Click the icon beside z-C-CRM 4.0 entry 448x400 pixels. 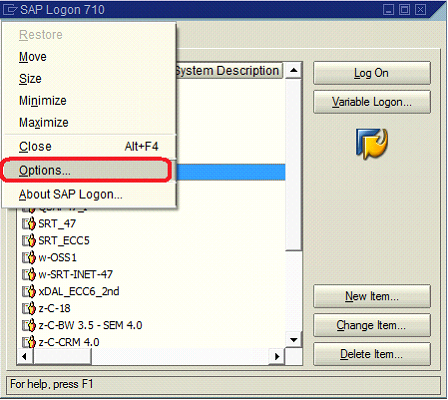pos(29,342)
